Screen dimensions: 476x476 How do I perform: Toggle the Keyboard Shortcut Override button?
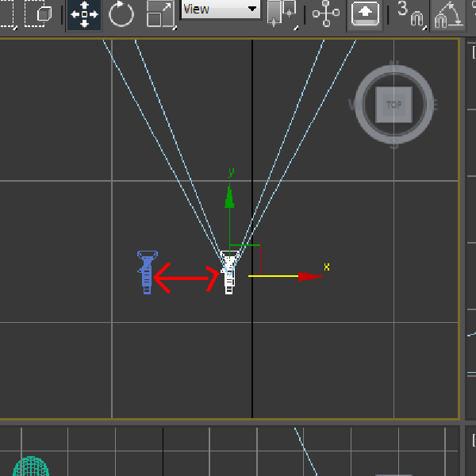click(365, 14)
